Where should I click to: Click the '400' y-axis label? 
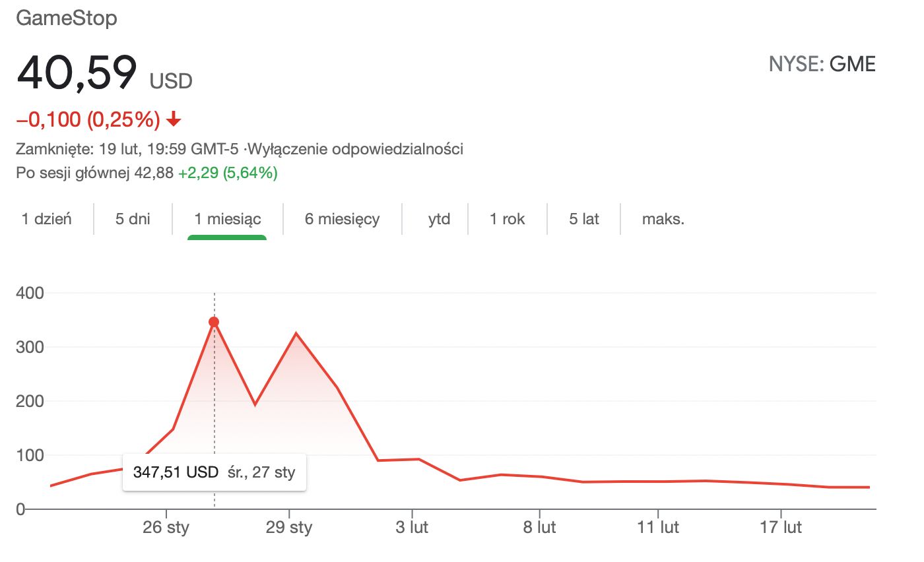[x=30, y=293]
